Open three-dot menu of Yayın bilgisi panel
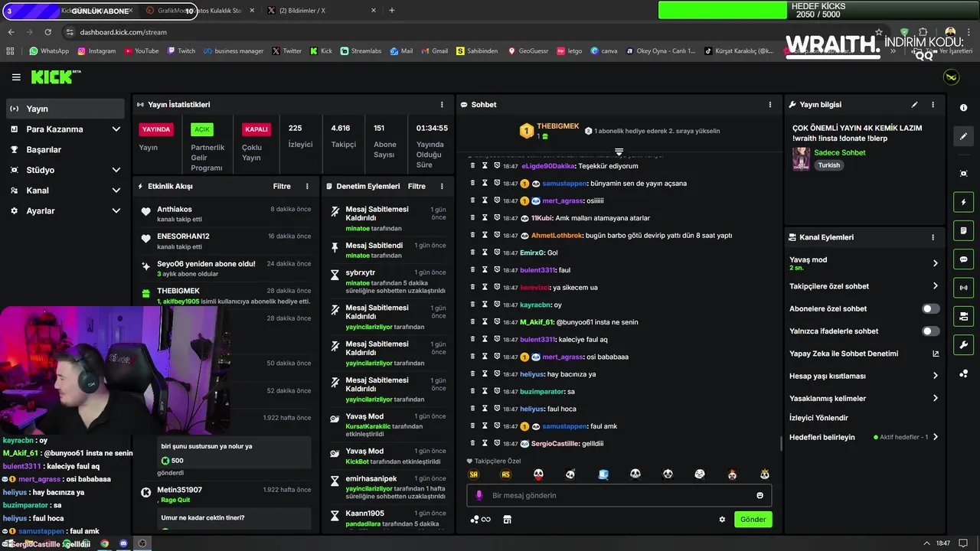The height and width of the screenshot is (551, 980). [x=933, y=105]
